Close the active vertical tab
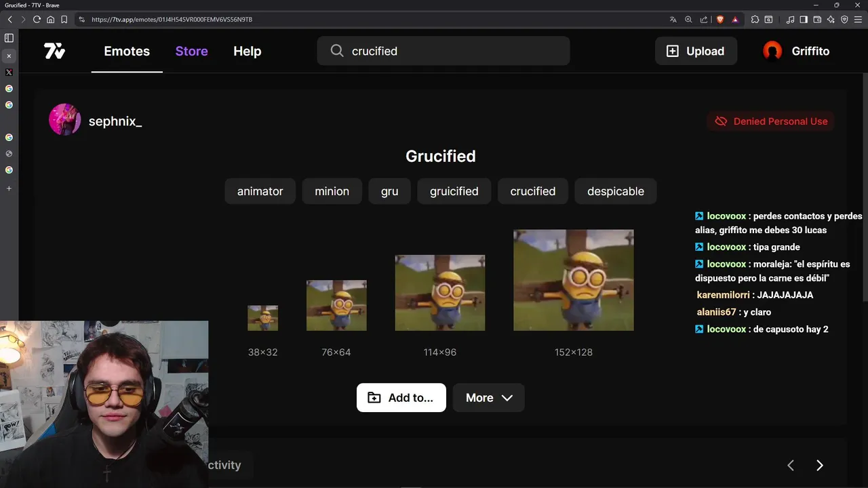This screenshot has width=868, height=488. (9, 56)
